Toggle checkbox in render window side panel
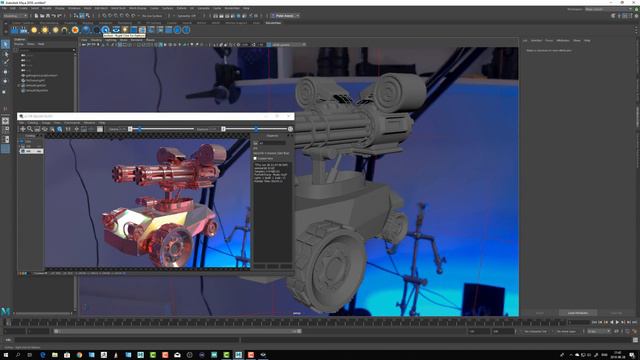The image size is (640, 360). (256, 158)
